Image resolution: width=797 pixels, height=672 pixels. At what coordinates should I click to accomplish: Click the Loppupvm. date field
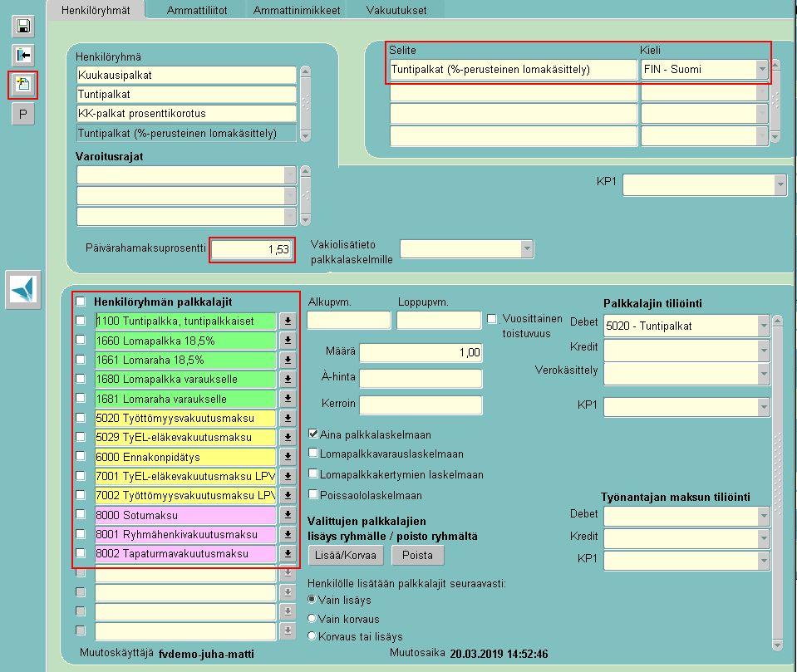(x=439, y=321)
